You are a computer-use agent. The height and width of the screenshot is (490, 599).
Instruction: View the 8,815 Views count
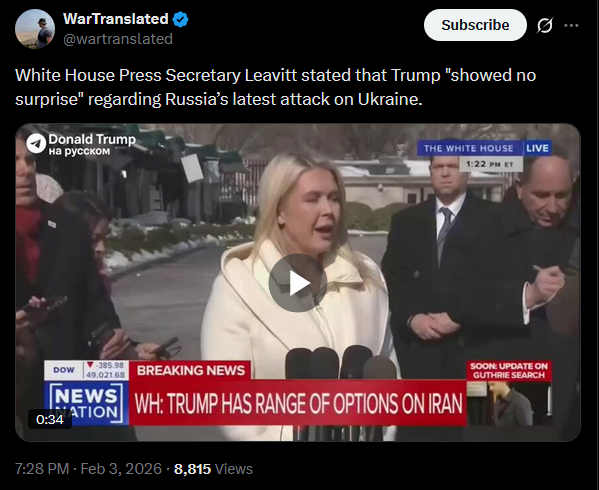click(213, 469)
